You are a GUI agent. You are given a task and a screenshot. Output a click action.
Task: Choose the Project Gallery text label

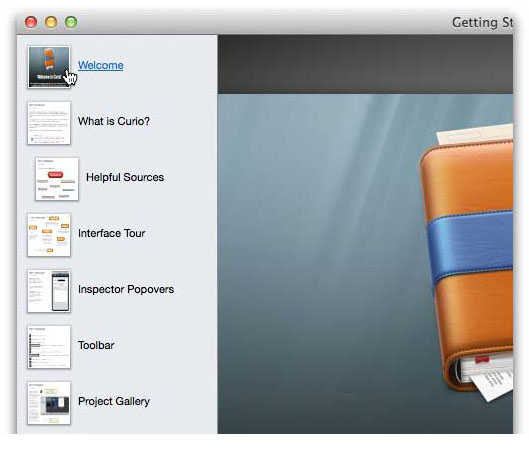(x=114, y=401)
